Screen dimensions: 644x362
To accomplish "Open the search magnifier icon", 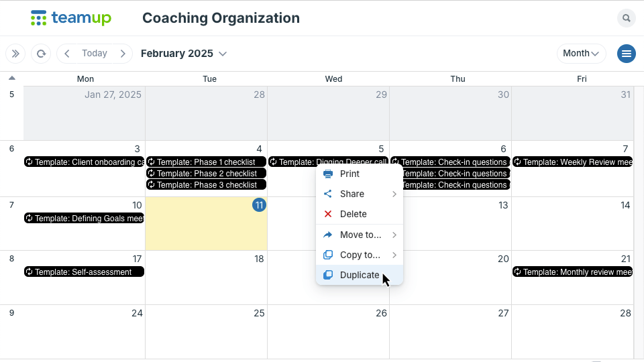I will tap(626, 18).
